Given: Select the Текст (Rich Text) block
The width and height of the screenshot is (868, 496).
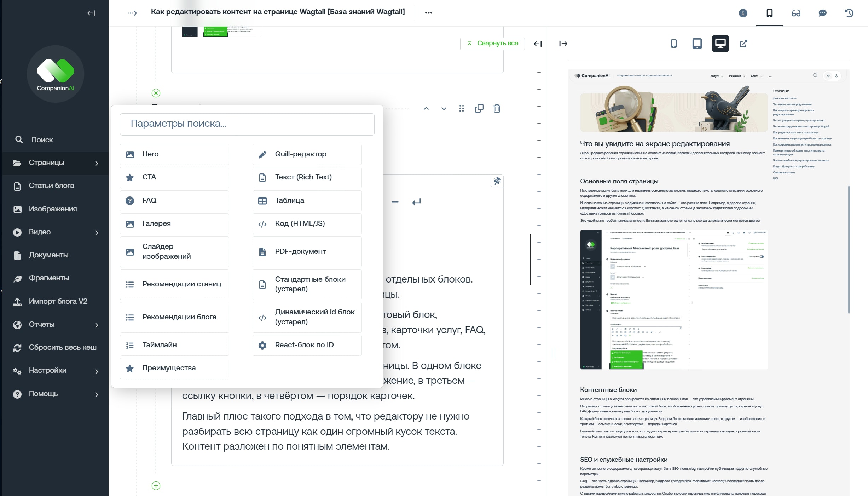Looking at the screenshot, I should pos(307,177).
